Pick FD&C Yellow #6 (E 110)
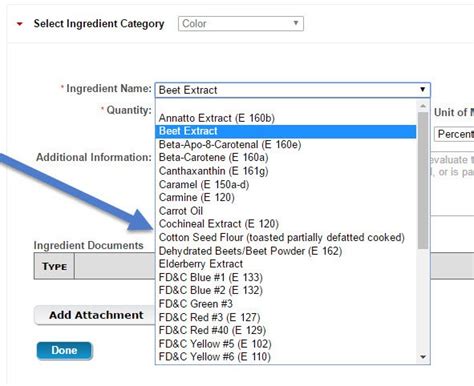This screenshot has height=386, width=474. tap(286, 357)
